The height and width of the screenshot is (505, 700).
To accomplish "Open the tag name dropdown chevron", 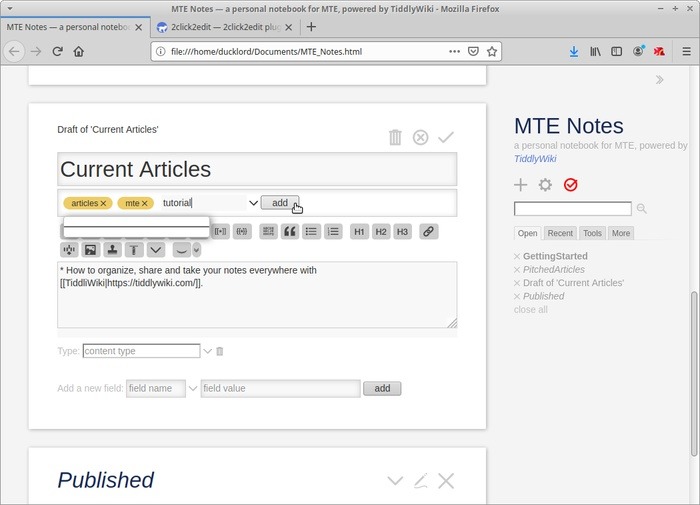I will point(254,203).
